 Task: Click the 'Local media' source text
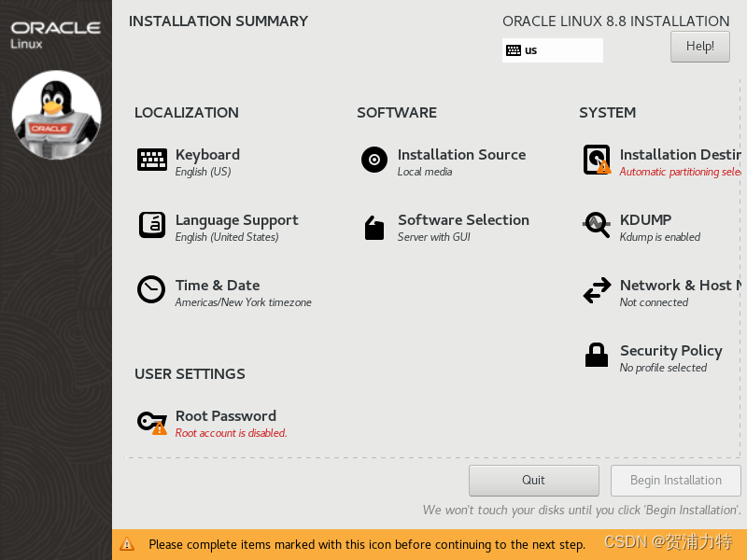(425, 172)
